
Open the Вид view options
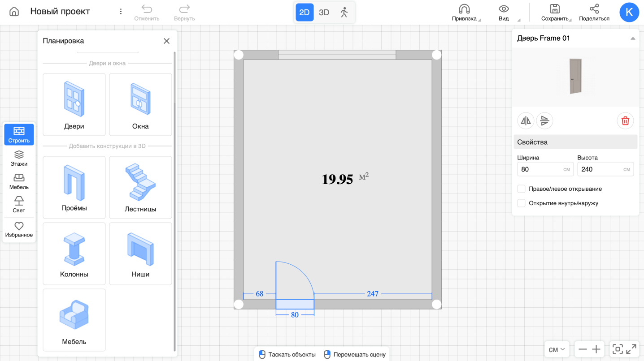point(504,13)
